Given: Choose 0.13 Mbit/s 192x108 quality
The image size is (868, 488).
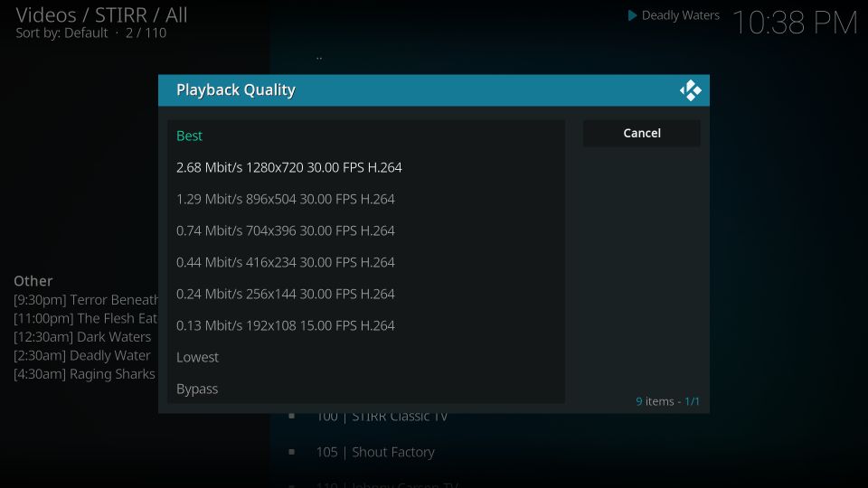Looking at the screenshot, I should [x=366, y=324].
